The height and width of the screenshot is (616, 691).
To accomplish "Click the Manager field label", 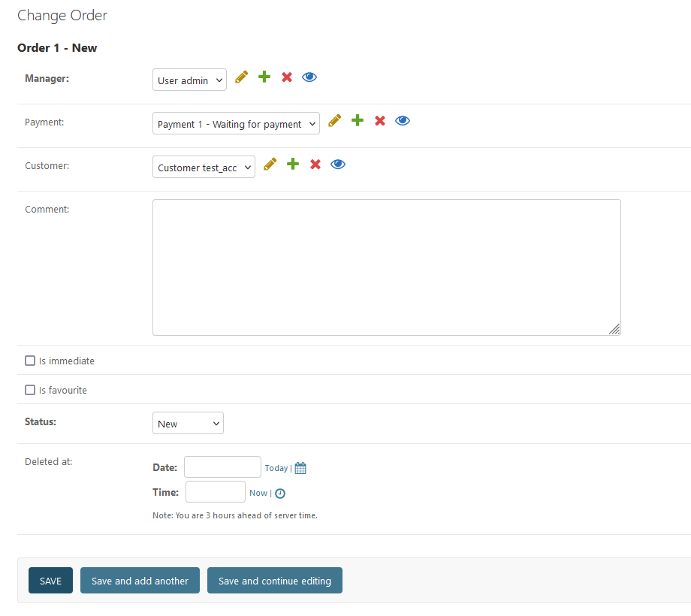I will tap(47, 78).
